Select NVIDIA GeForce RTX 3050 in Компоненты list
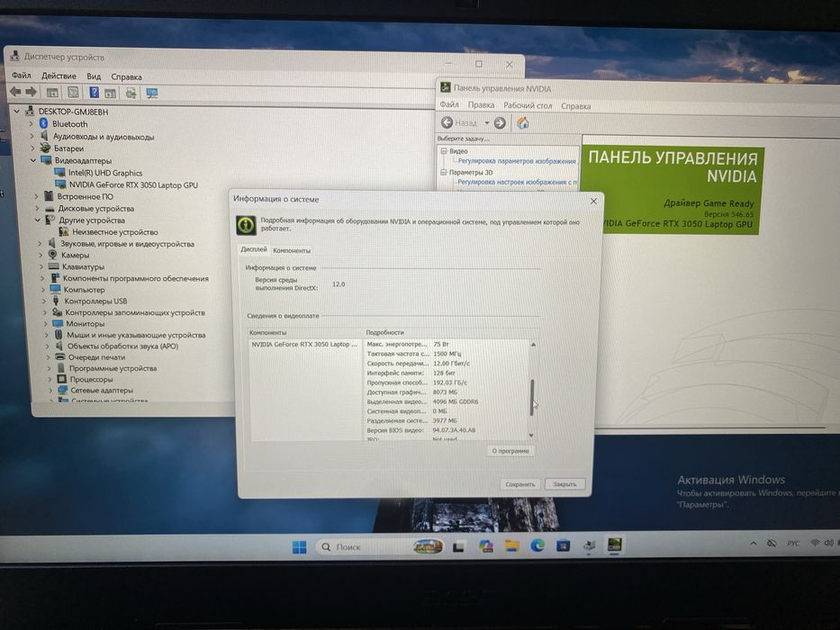 pyautogui.click(x=304, y=345)
